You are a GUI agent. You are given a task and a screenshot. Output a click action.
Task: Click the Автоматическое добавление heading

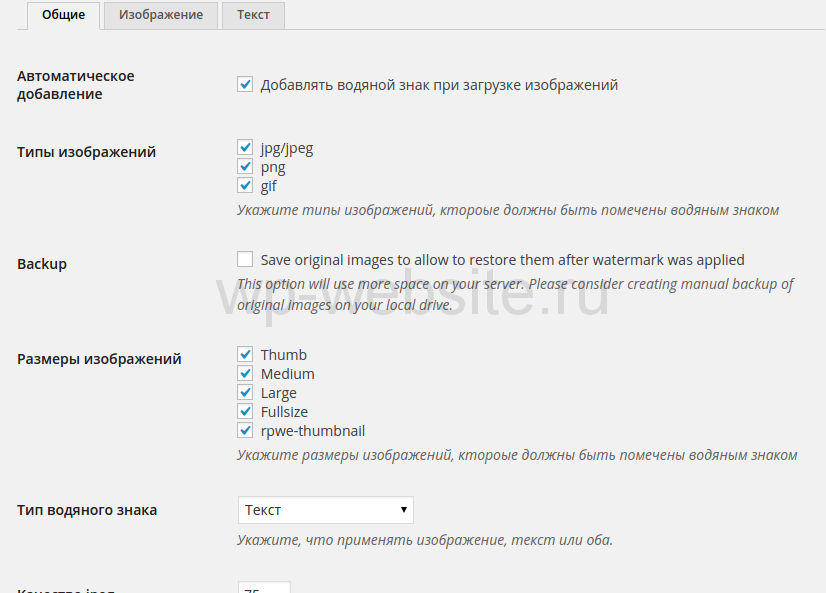coord(76,85)
